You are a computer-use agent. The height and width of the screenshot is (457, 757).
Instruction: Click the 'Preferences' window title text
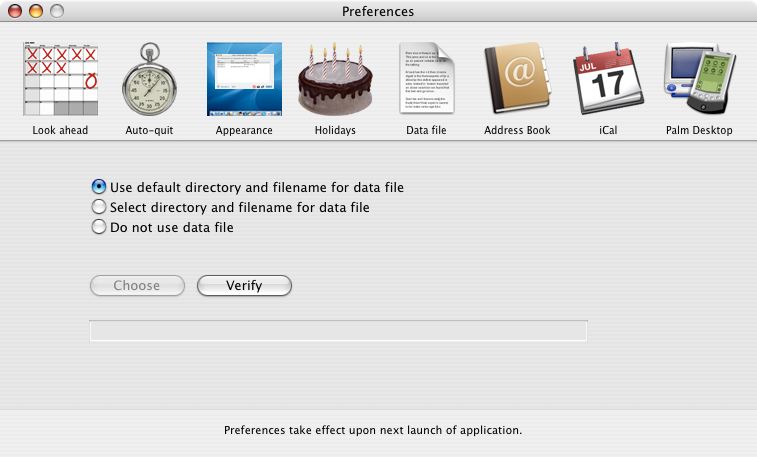[378, 12]
